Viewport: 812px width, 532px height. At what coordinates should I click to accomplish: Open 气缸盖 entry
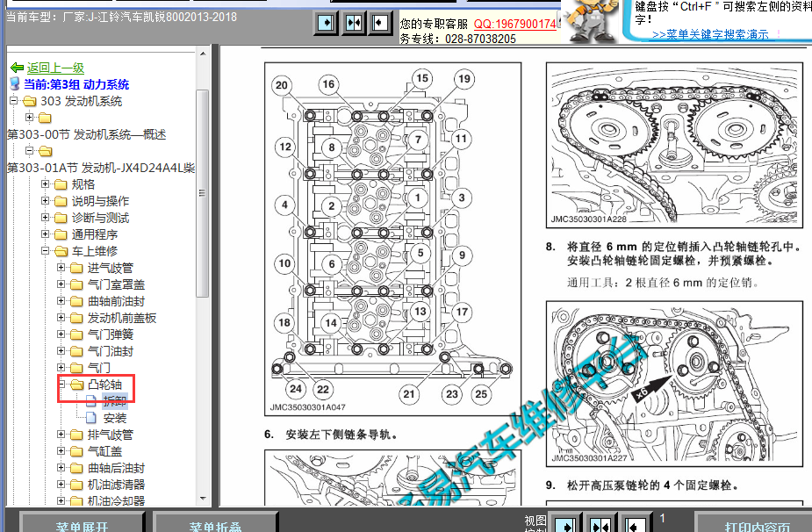coord(104,451)
